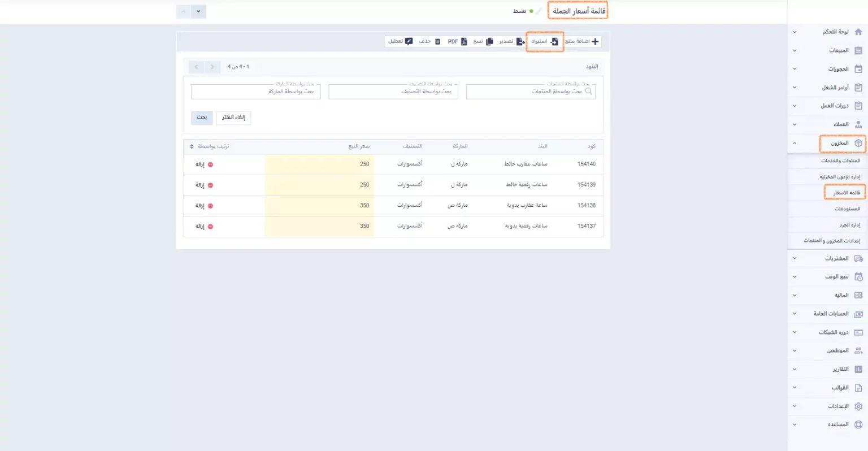
Task: Expand the المبيعات sidebar menu
Action: coord(795,50)
